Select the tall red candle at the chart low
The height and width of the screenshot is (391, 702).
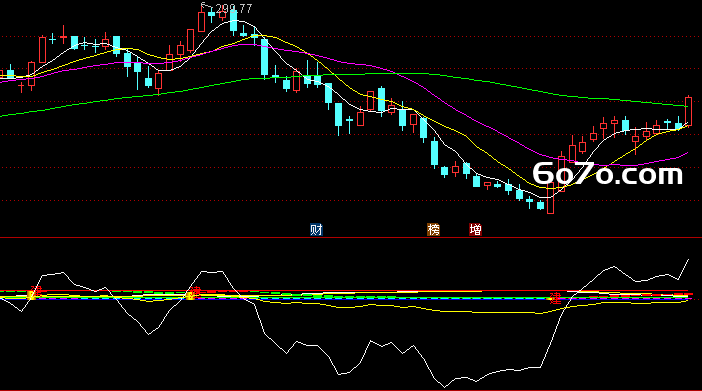pyautogui.click(x=551, y=197)
